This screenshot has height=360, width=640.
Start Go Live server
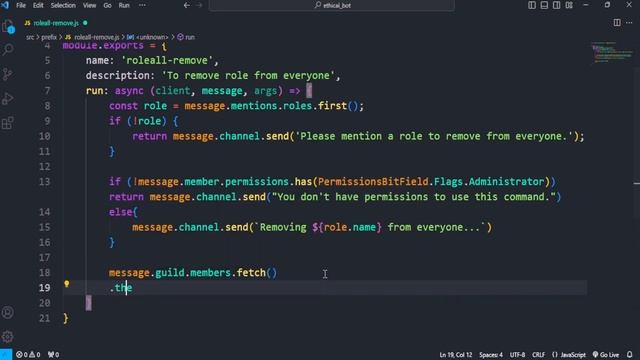[x=606, y=355]
